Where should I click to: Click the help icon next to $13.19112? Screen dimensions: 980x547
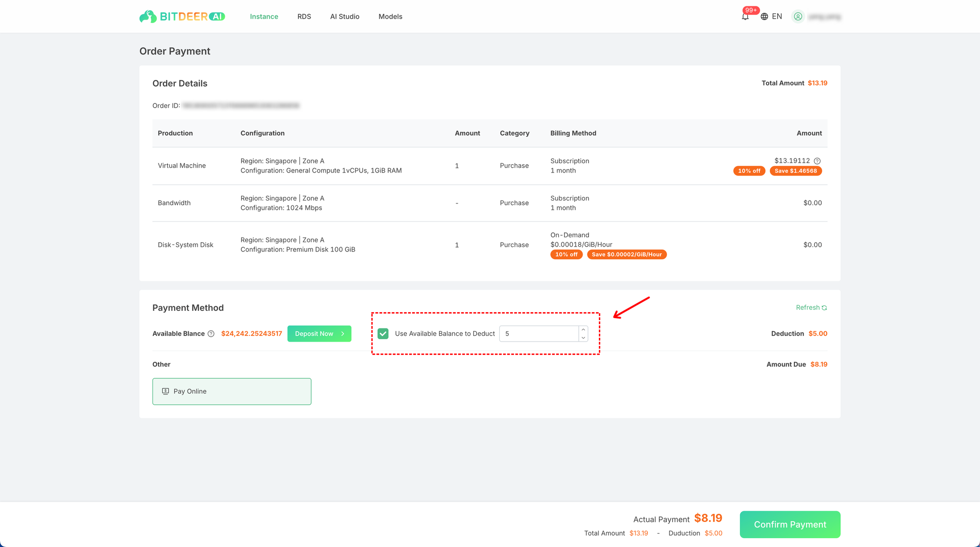pos(817,161)
